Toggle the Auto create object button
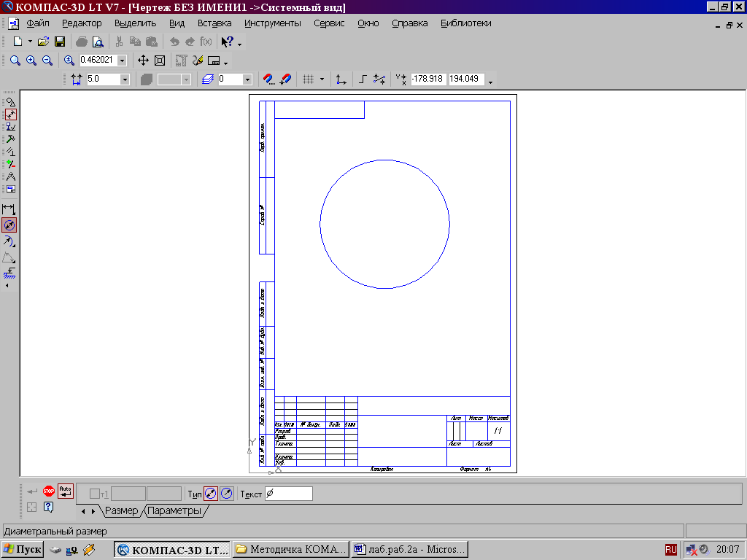 point(66,491)
